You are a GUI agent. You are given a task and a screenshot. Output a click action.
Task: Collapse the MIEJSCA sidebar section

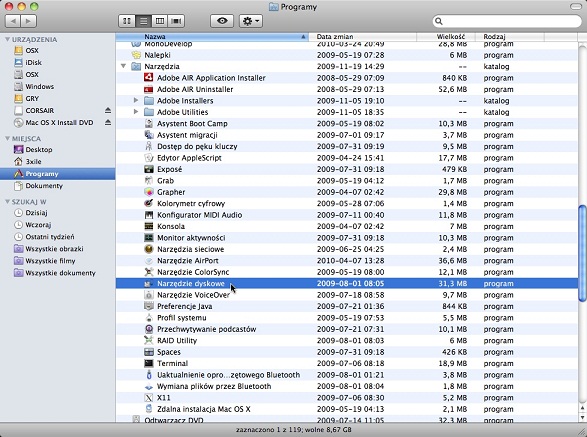7,139
